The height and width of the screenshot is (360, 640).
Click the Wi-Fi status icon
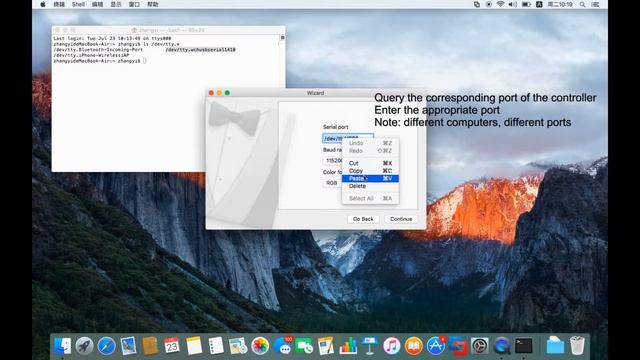500,4
